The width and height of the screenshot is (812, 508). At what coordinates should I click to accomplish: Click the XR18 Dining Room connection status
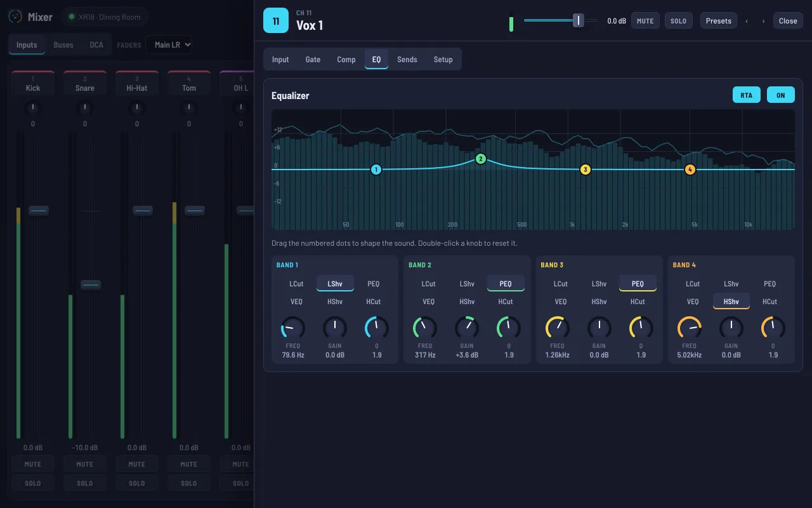105,17
